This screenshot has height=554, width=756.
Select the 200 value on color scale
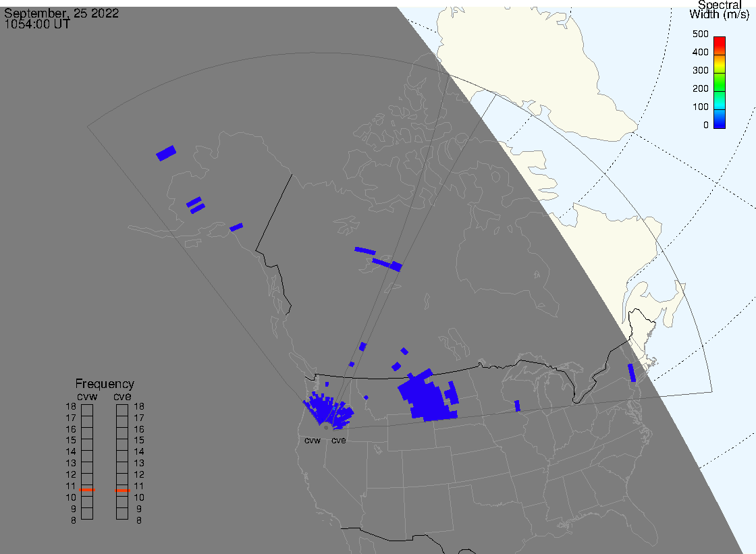pos(700,88)
